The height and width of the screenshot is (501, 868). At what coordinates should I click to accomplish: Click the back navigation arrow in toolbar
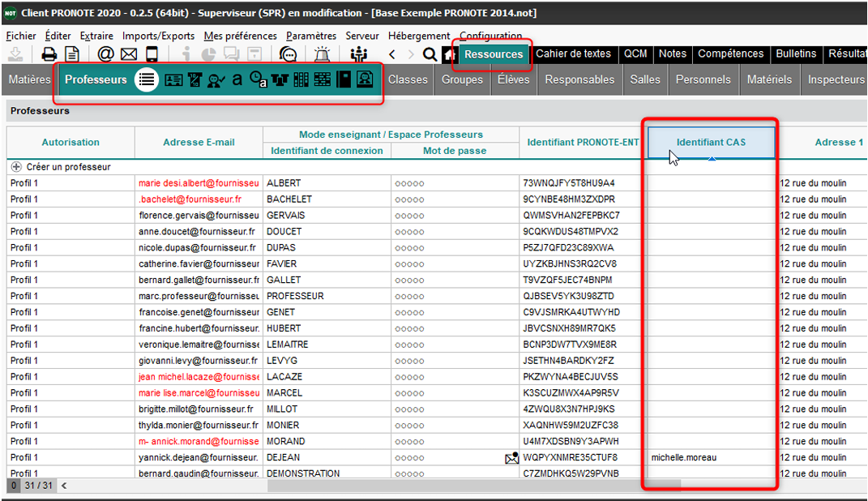tap(392, 54)
